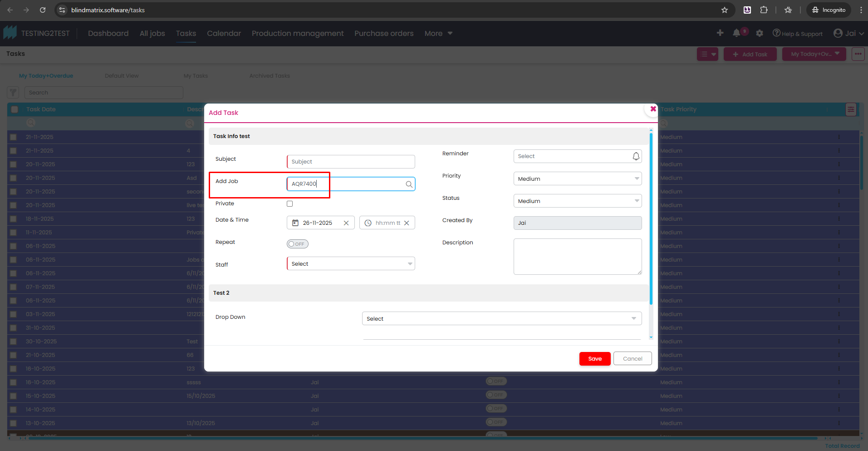Click the Cancel button
Viewport: 868px width, 451px height.
(632, 359)
